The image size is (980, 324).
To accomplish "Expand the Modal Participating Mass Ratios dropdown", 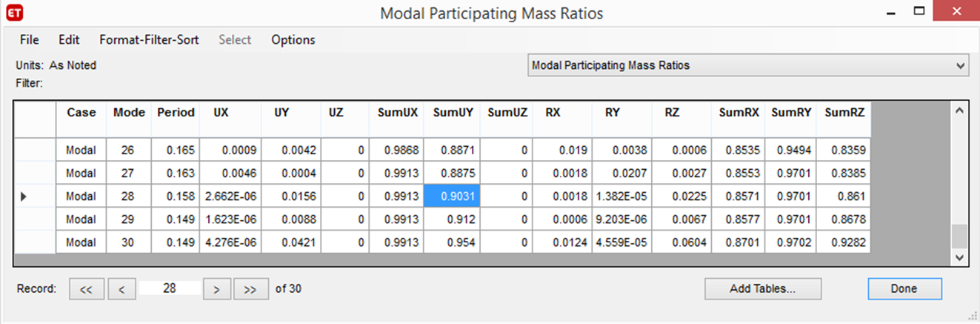I will point(961,66).
